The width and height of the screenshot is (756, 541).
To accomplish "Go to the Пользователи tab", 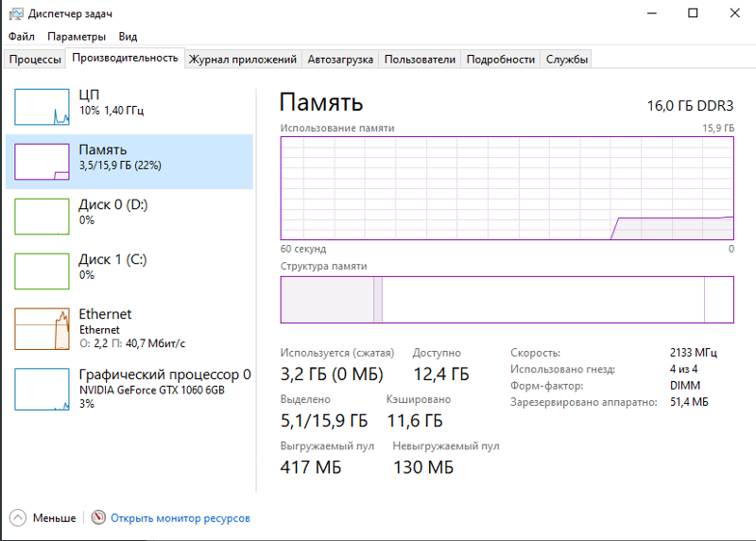I will 420,60.
